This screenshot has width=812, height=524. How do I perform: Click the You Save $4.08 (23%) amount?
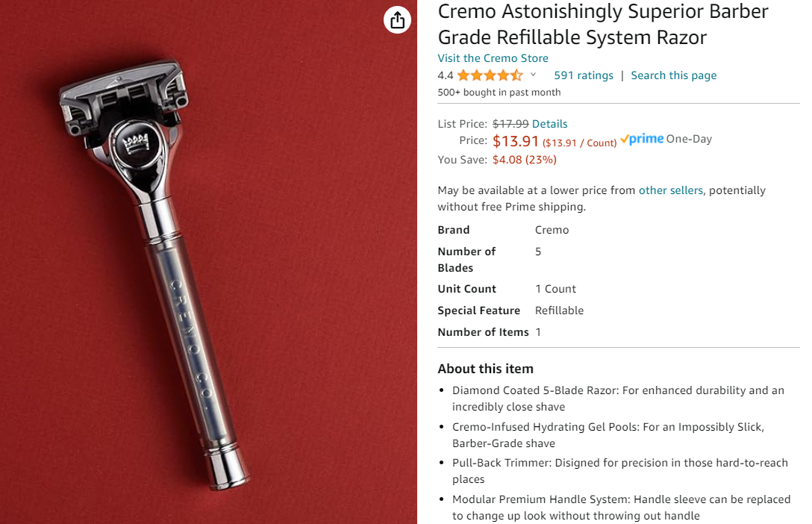(524, 160)
